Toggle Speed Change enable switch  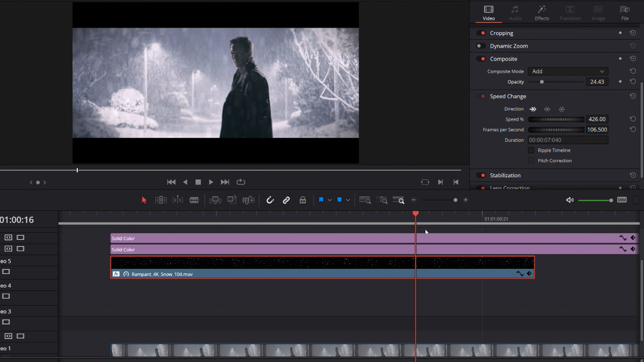[x=481, y=96]
